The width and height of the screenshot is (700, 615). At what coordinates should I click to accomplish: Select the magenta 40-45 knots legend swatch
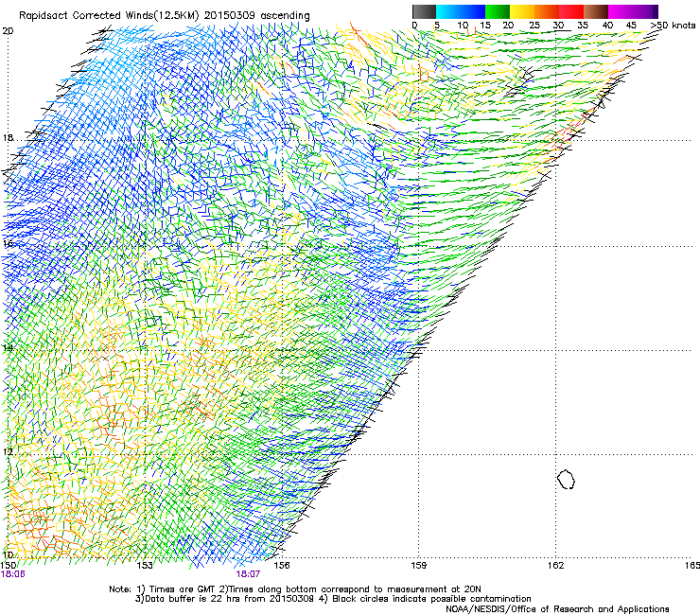(x=621, y=11)
